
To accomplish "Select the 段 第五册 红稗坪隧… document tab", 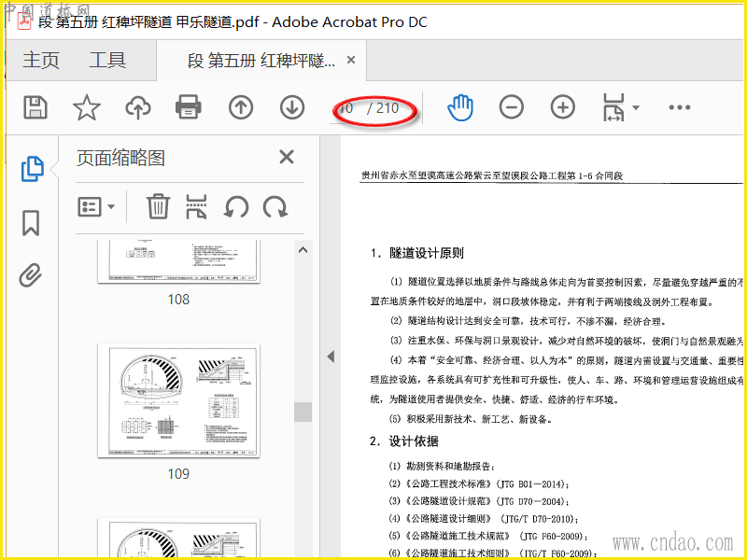I will point(261,61).
